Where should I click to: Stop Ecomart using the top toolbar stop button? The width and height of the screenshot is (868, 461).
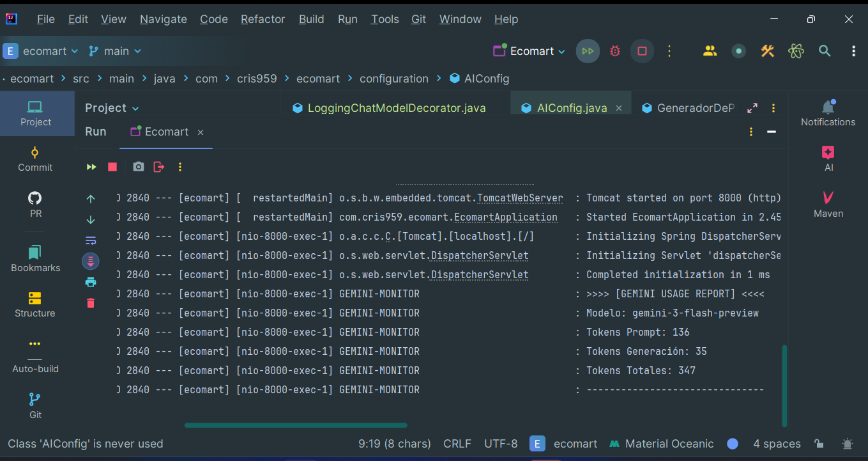[643, 51]
